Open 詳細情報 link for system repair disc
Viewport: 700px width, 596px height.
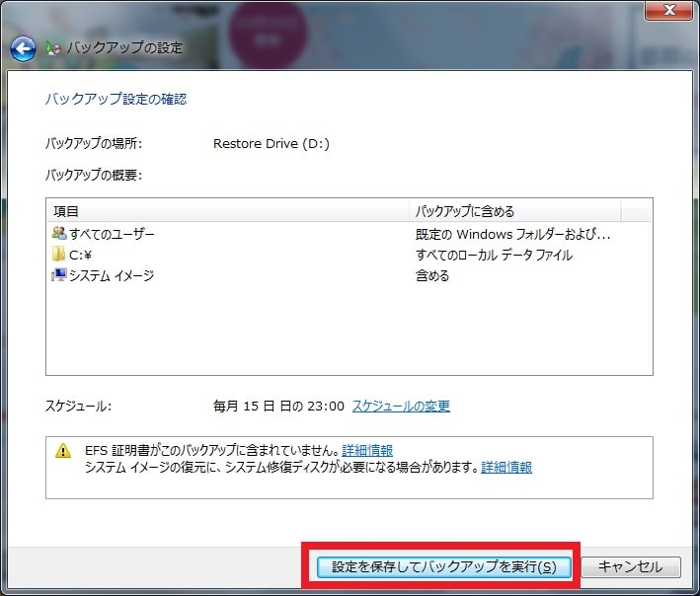pos(506,467)
